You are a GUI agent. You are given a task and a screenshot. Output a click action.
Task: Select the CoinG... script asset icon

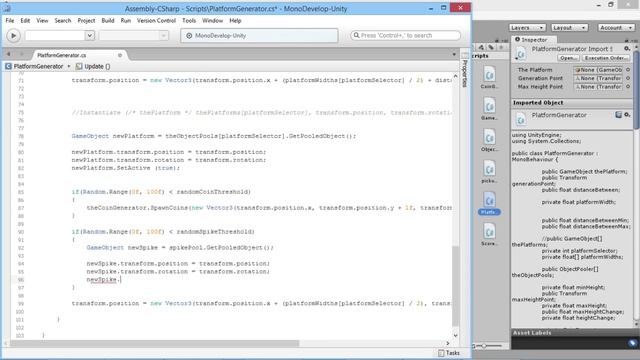pyautogui.click(x=489, y=75)
